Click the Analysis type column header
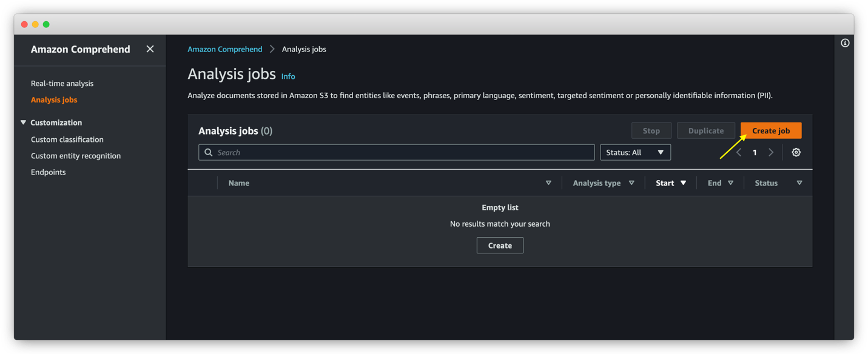The width and height of the screenshot is (868, 354). tap(597, 183)
